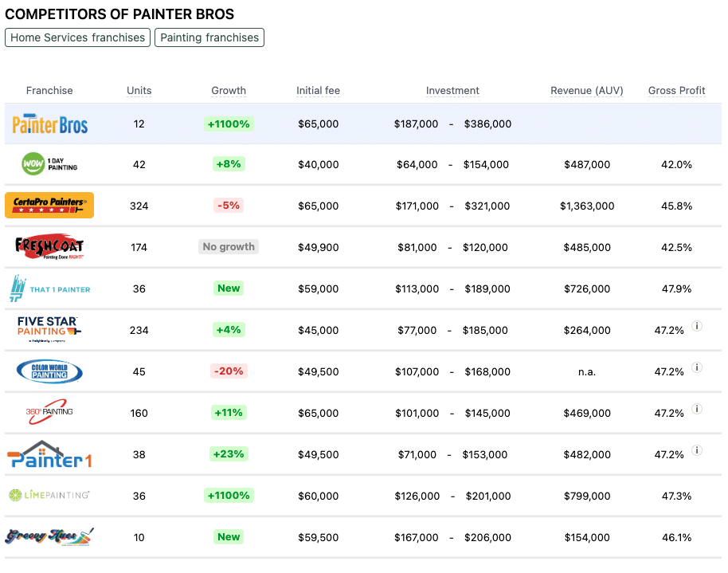
Task: Open Painting franchises tag
Action: click(x=209, y=37)
